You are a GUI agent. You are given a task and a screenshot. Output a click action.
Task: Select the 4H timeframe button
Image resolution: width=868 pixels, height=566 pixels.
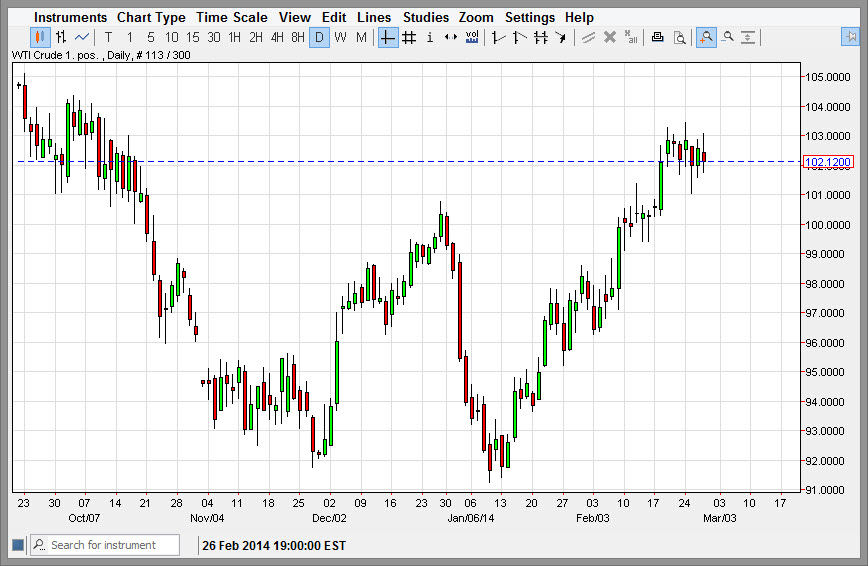[277, 38]
